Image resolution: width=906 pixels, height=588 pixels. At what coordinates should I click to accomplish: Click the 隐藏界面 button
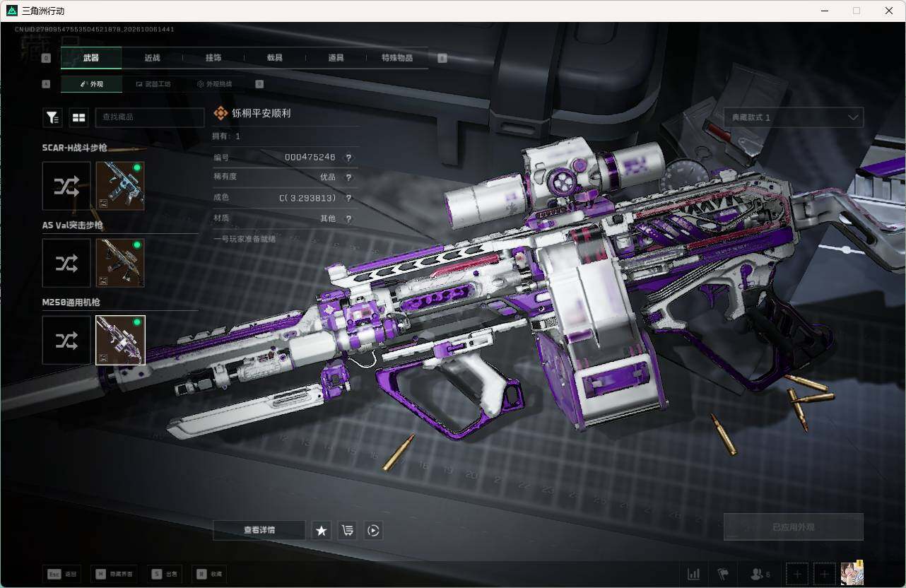point(114,574)
